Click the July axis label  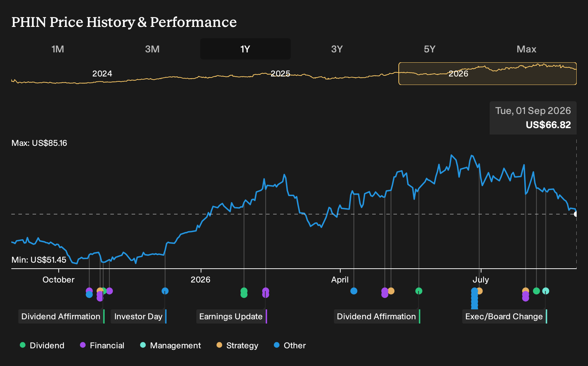[481, 280]
